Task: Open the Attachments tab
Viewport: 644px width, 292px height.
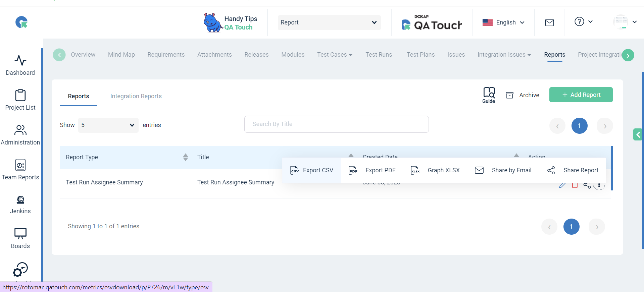Action: (x=214, y=55)
